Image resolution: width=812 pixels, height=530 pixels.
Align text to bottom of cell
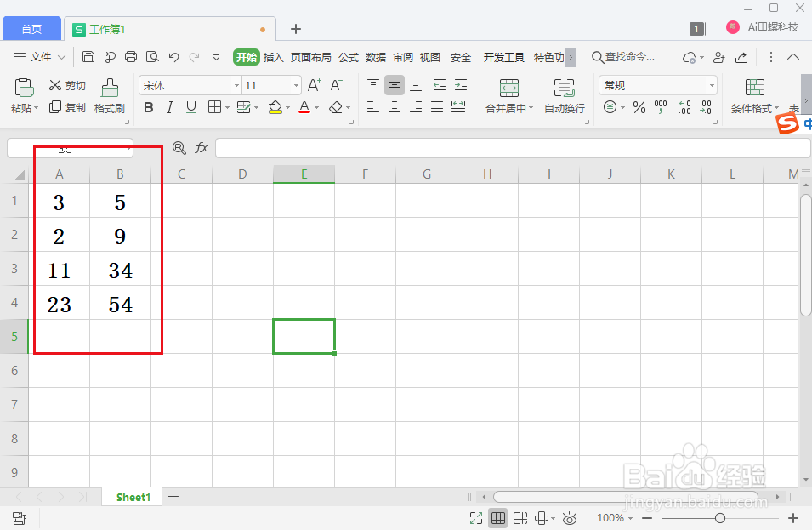pos(416,85)
